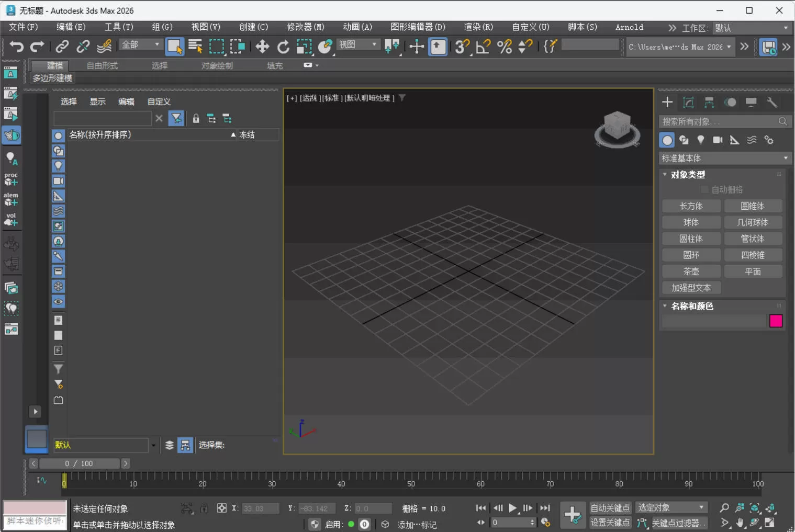Image resolution: width=795 pixels, height=532 pixels.
Task: Toggle the Auto Key animation button
Action: click(x=609, y=507)
